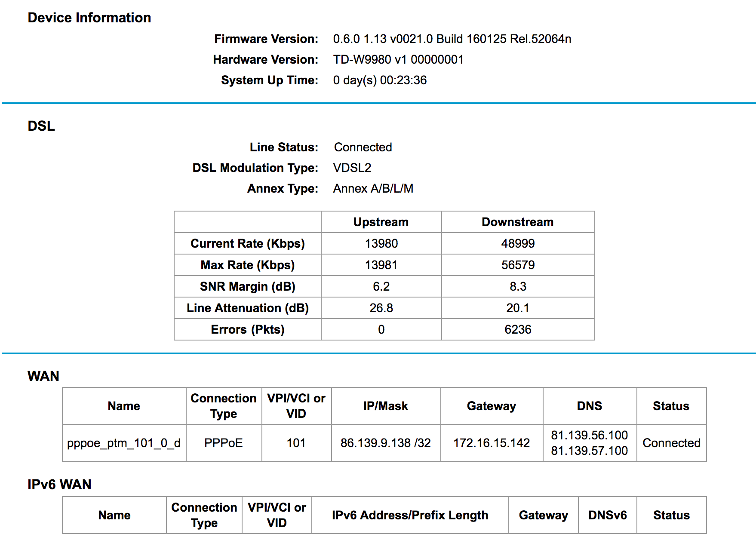Click the Device Information section heading
756x540 pixels.
(89, 18)
